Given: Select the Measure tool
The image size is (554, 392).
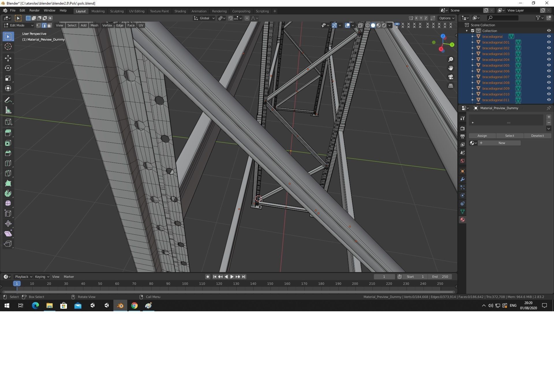Looking at the screenshot, I should coord(8,110).
